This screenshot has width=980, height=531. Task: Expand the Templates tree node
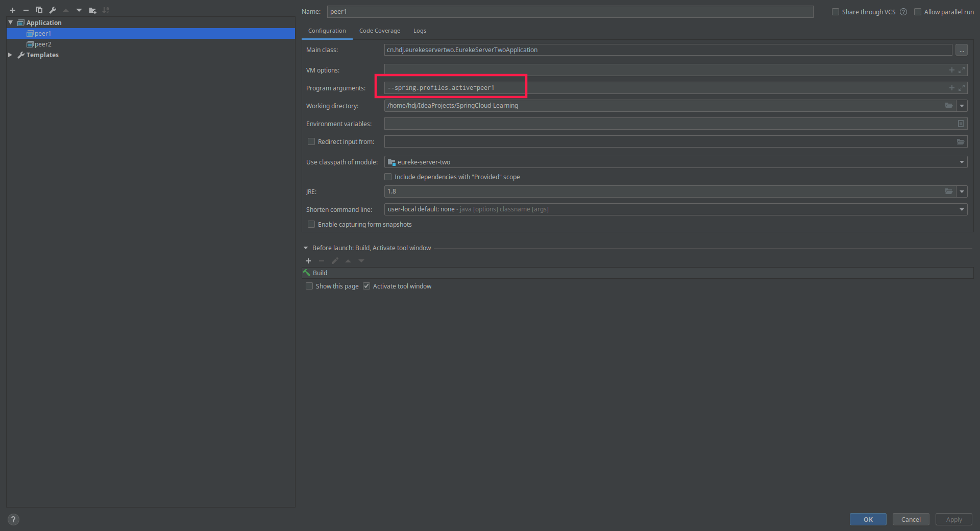pyautogui.click(x=10, y=55)
